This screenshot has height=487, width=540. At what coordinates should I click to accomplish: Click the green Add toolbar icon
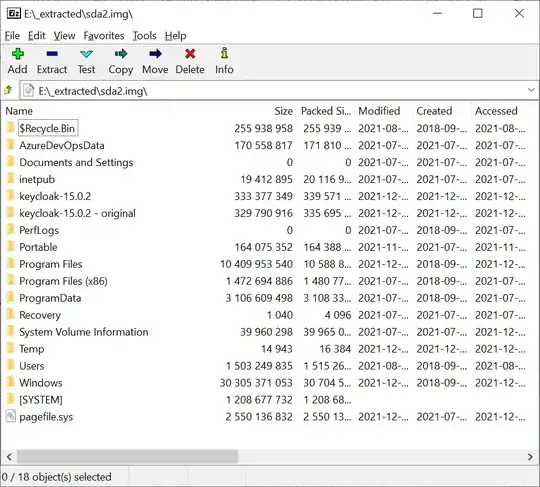tap(18, 54)
